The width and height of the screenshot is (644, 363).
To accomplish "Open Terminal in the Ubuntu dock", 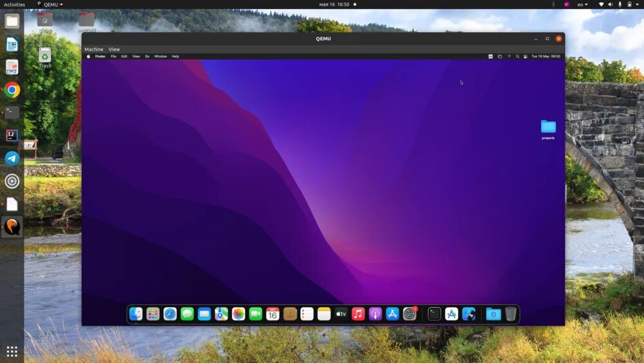I will click(12, 112).
